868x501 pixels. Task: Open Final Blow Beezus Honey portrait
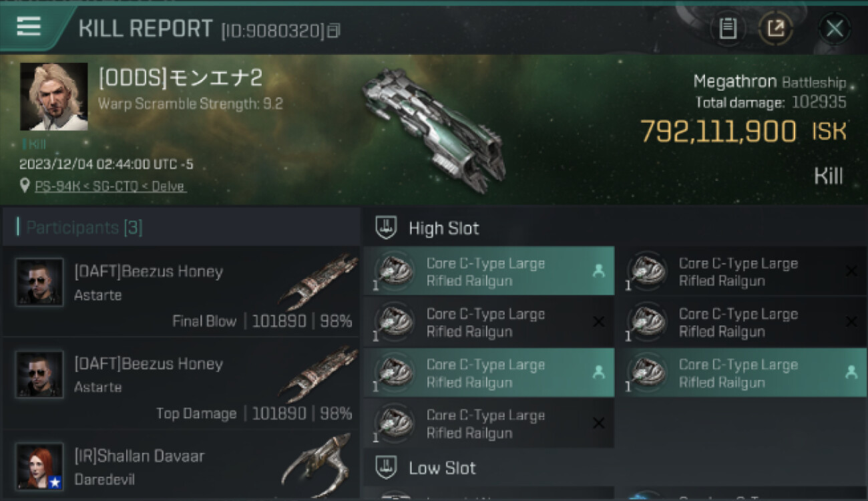40,283
